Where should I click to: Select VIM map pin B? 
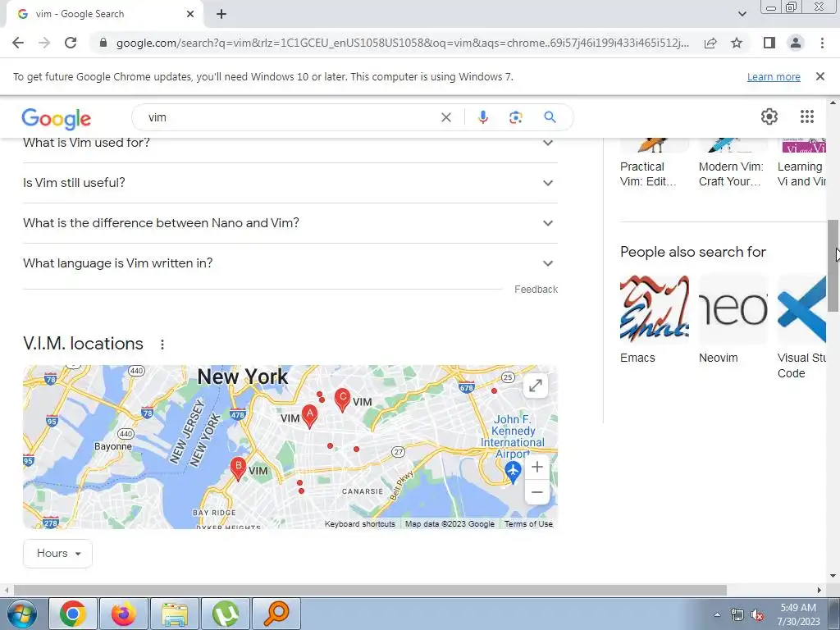point(238,468)
